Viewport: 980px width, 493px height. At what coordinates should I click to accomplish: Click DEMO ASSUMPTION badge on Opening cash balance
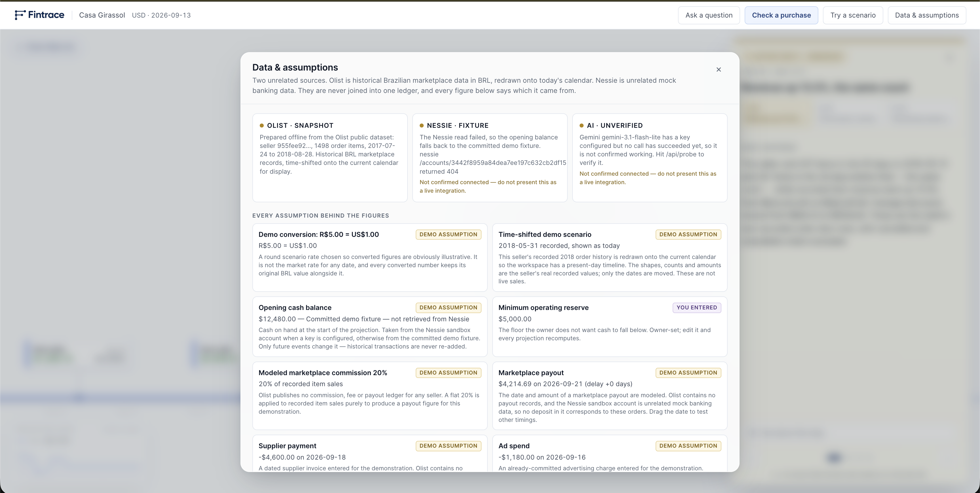click(x=448, y=307)
